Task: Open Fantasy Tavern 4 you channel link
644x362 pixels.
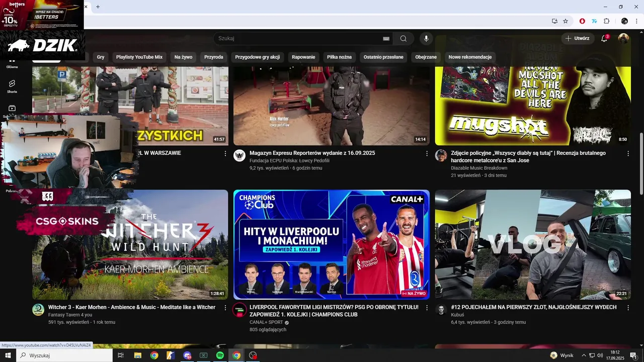Action: click(x=70, y=315)
